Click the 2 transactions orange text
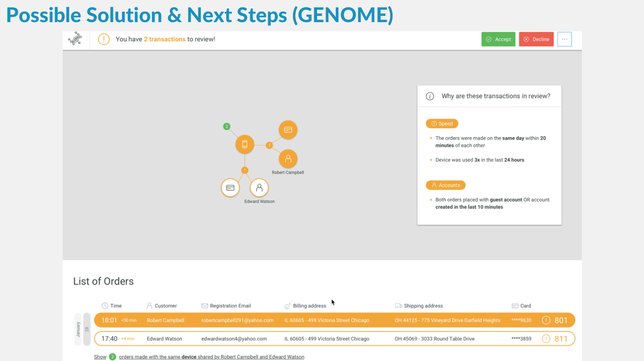This screenshot has width=644, height=361. 164,39
